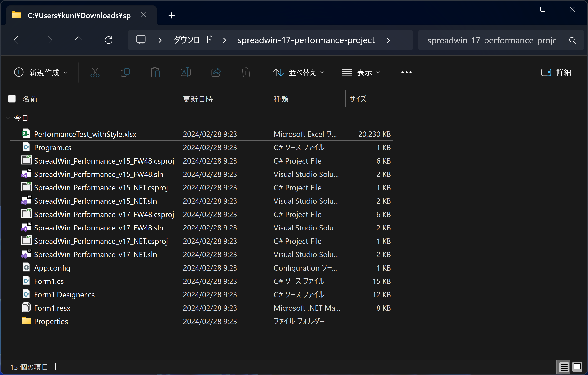Refresh the current folder view
This screenshot has height=375, width=588.
pyautogui.click(x=109, y=40)
